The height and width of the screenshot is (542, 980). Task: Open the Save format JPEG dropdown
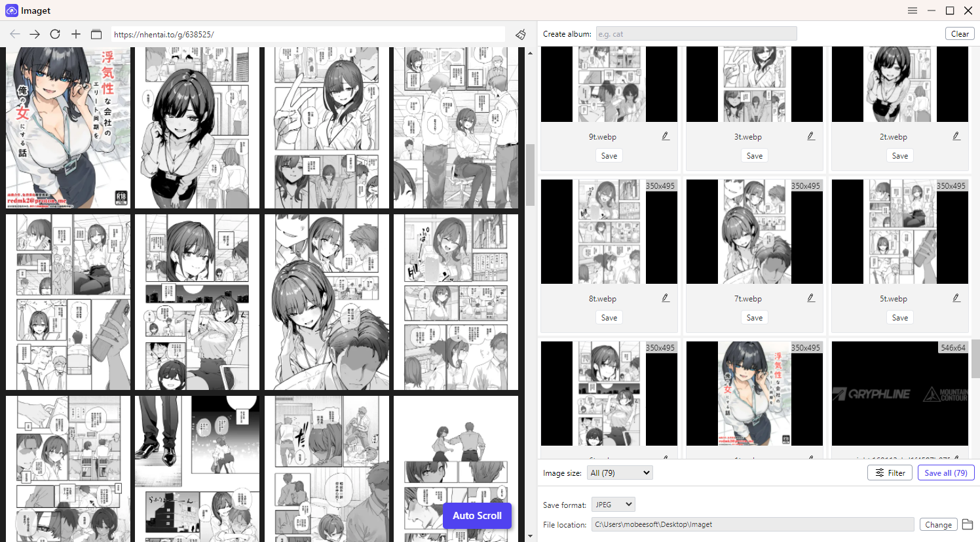[613, 505]
